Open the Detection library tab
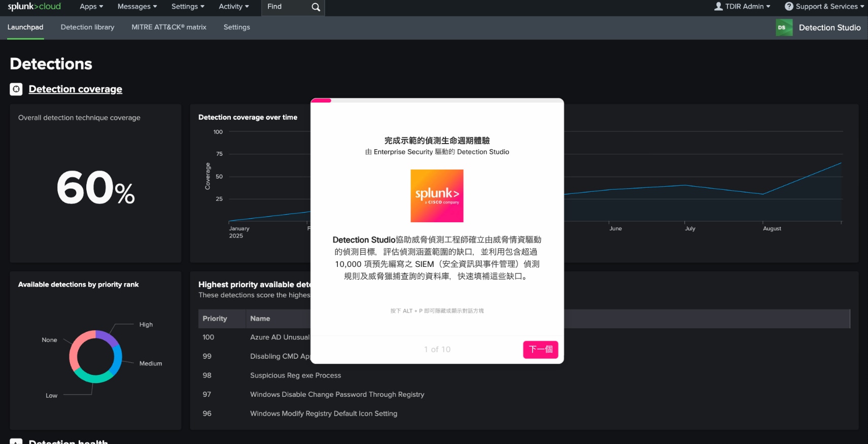 tap(87, 27)
